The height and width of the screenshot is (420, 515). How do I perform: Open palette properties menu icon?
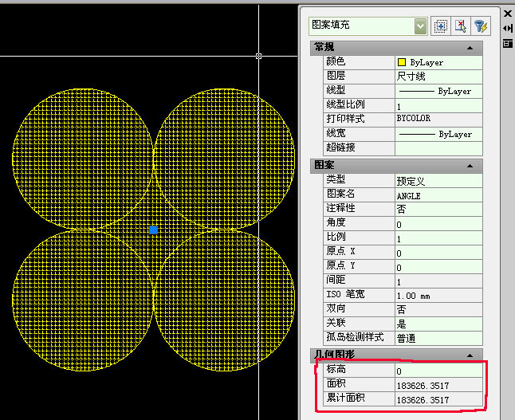click(x=508, y=43)
